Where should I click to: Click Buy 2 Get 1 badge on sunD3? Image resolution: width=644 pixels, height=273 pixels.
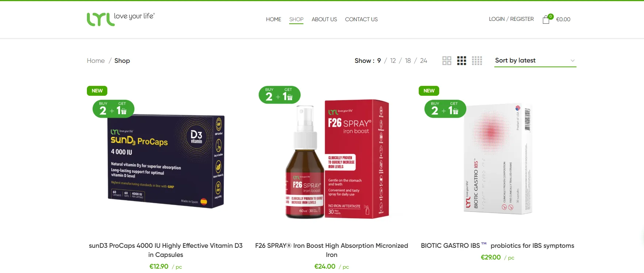pos(114,109)
